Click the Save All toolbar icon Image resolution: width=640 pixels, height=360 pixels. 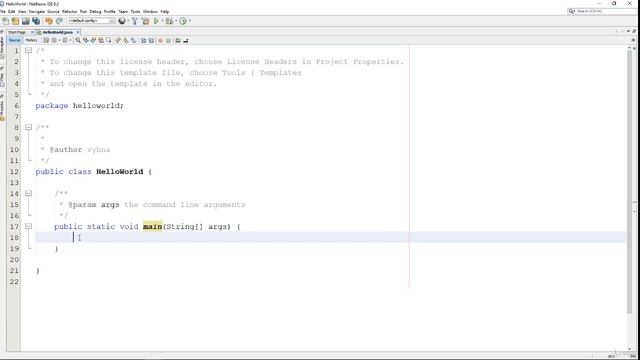pos(36,21)
